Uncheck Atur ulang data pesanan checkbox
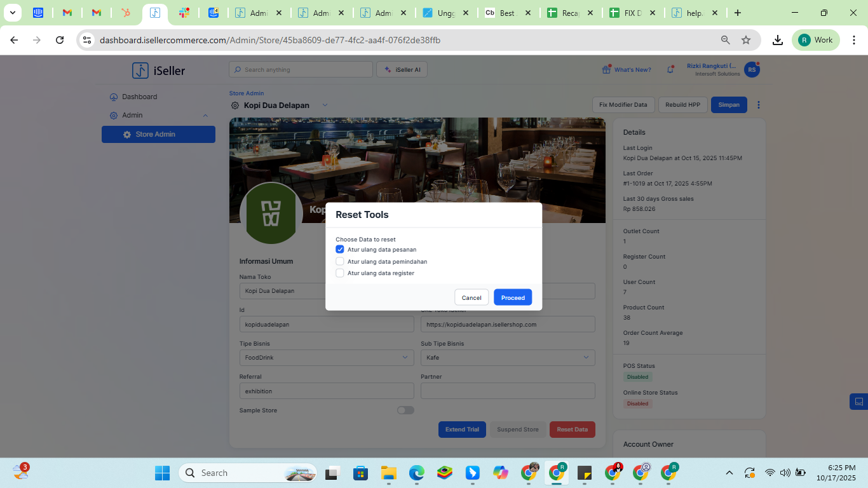 pyautogui.click(x=340, y=250)
